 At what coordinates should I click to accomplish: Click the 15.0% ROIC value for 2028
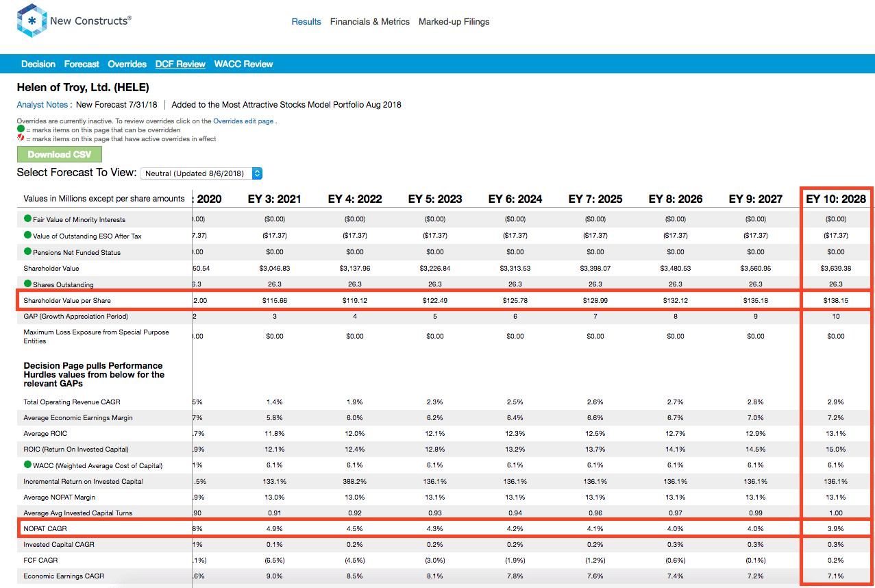(x=836, y=450)
